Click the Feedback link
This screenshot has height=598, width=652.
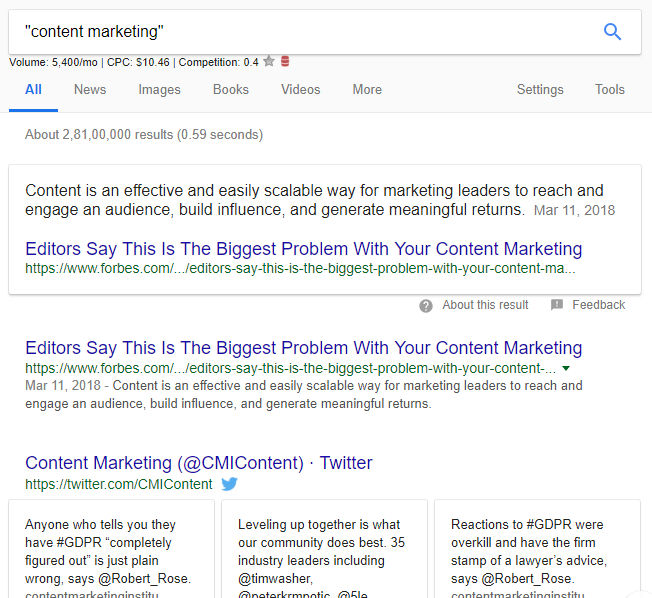(x=598, y=305)
